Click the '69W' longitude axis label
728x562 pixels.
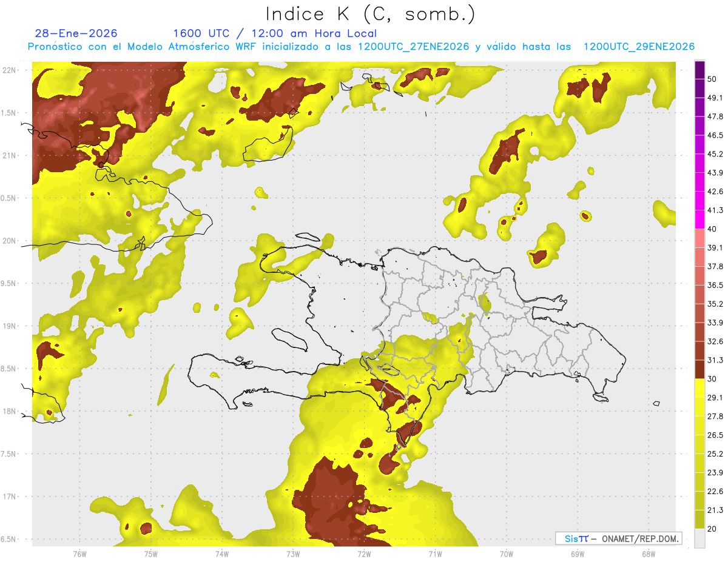(x=578, y=554)
